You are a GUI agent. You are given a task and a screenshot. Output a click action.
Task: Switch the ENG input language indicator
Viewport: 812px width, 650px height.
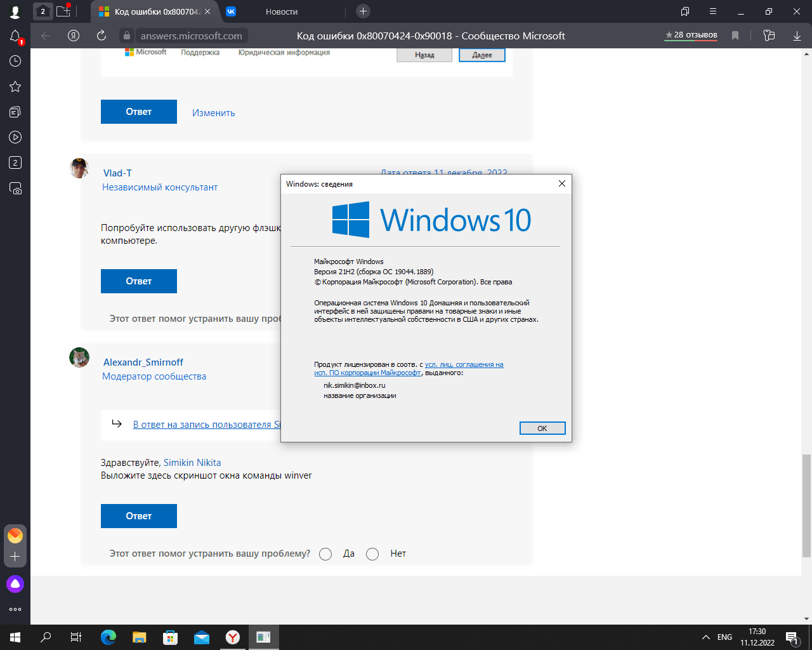click(x=724, y=637)
